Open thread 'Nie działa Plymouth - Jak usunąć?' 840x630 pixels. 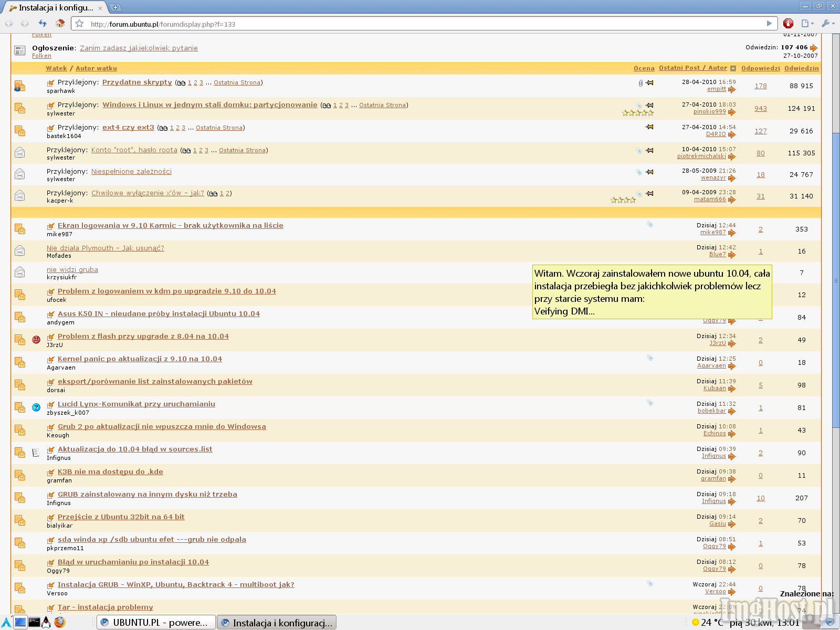point(106,248)
